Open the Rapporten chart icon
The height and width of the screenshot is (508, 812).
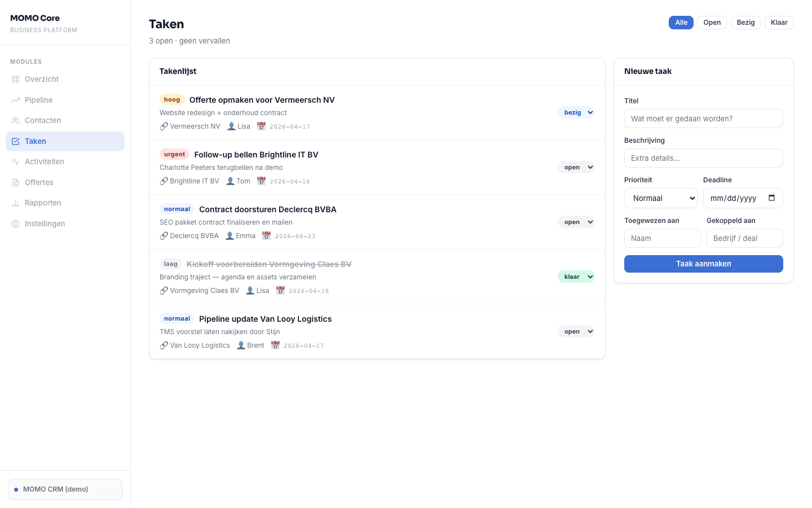[16, 203]
